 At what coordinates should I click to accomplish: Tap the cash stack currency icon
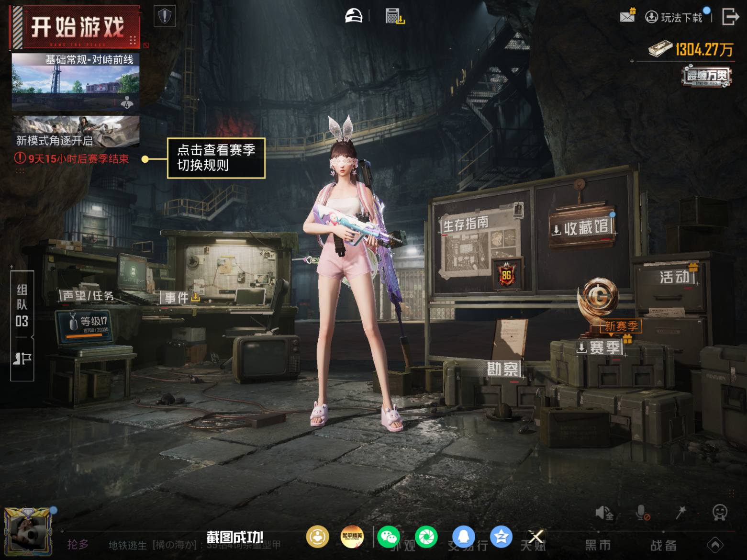coord(660,49)
